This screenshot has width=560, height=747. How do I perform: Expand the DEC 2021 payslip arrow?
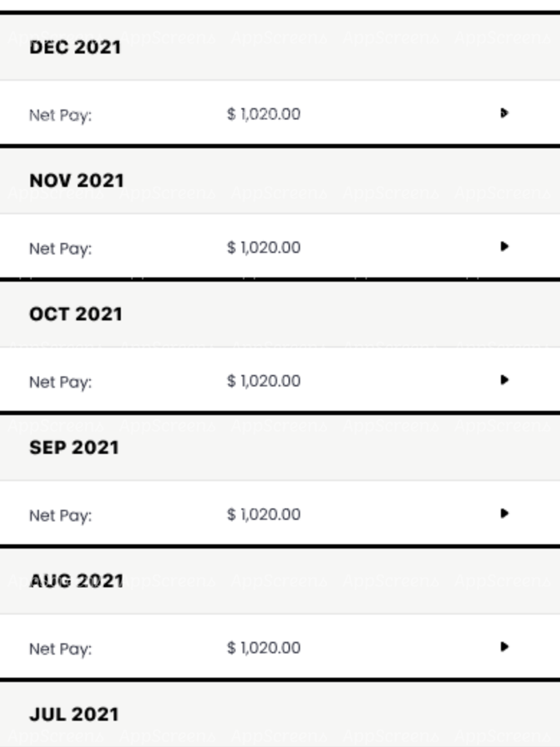point(504,114)
